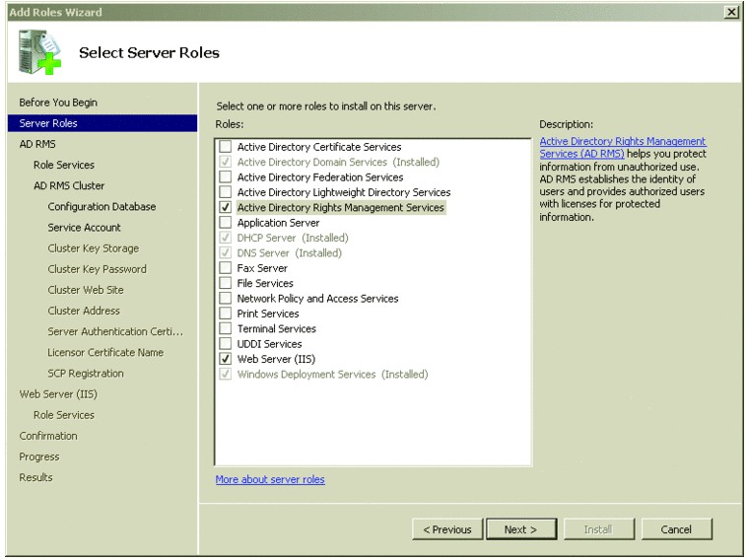Select 'Fax Server' role text

tap(262, 268)
